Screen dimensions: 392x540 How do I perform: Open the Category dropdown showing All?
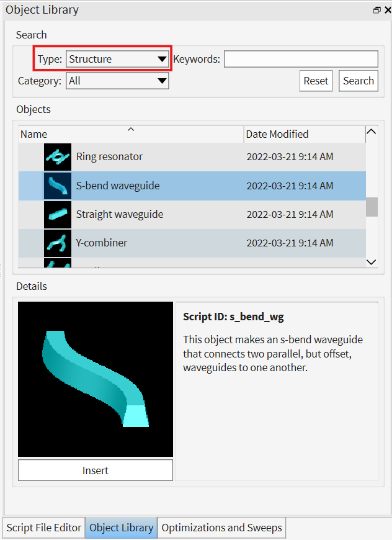pos(117,81)
